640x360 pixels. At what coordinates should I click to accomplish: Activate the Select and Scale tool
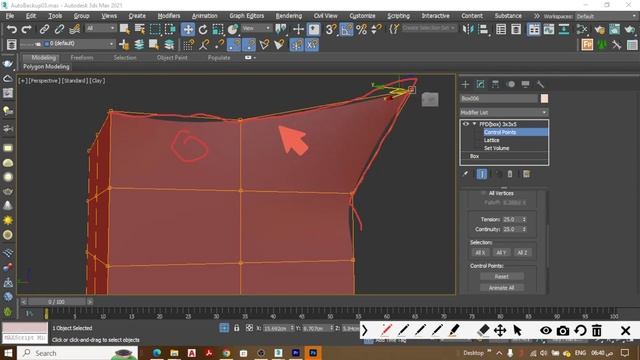coord(218,29)
